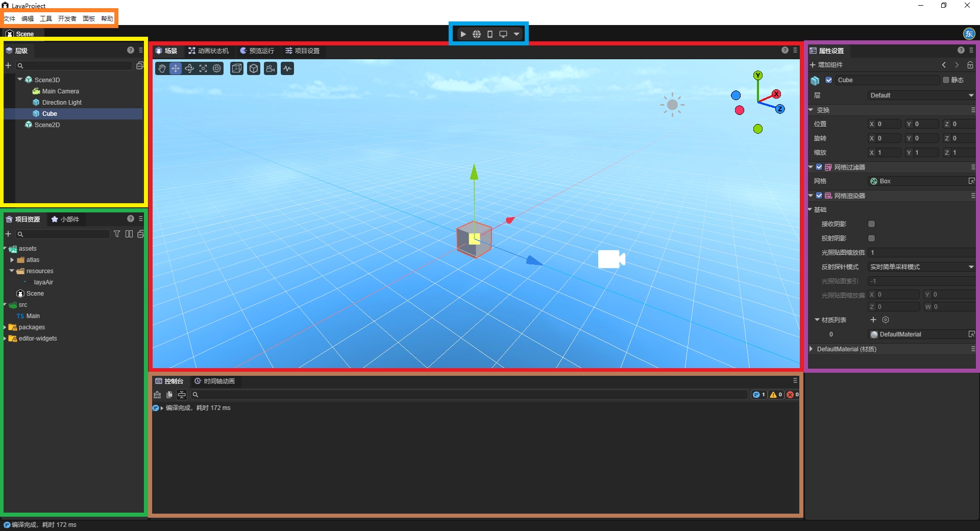
Task: Toggle the Receive Shadow checkbox
Action: 872,224
